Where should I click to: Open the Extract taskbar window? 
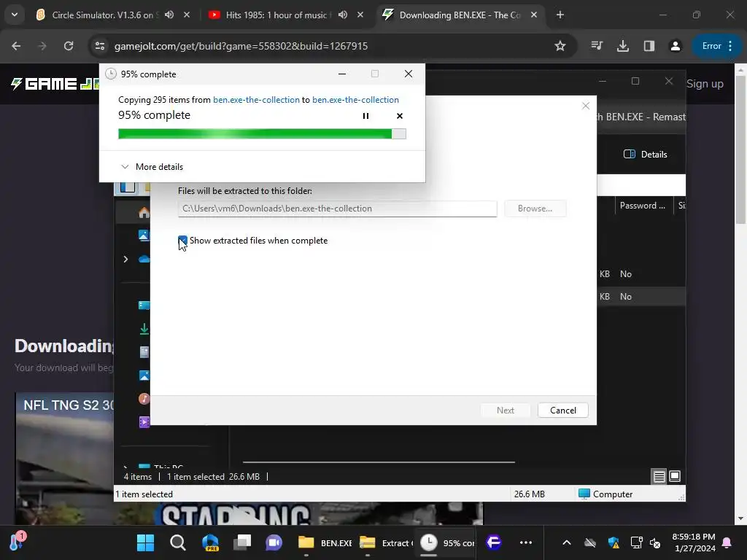tap(386, 542)
